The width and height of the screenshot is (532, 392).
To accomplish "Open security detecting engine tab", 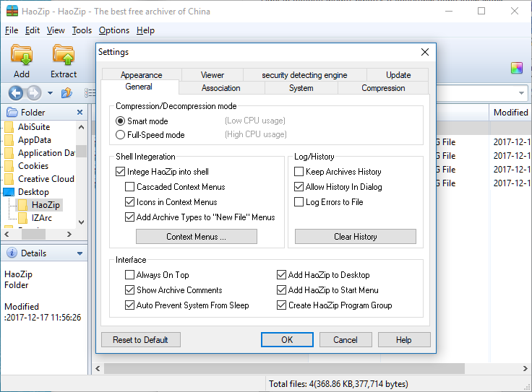I will (305, 75).
